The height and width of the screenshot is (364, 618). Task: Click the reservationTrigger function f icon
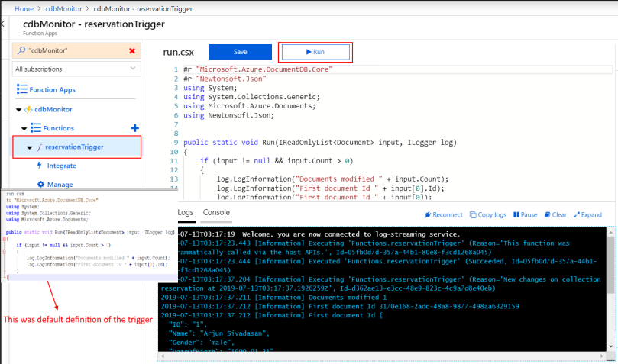(40, 147)
